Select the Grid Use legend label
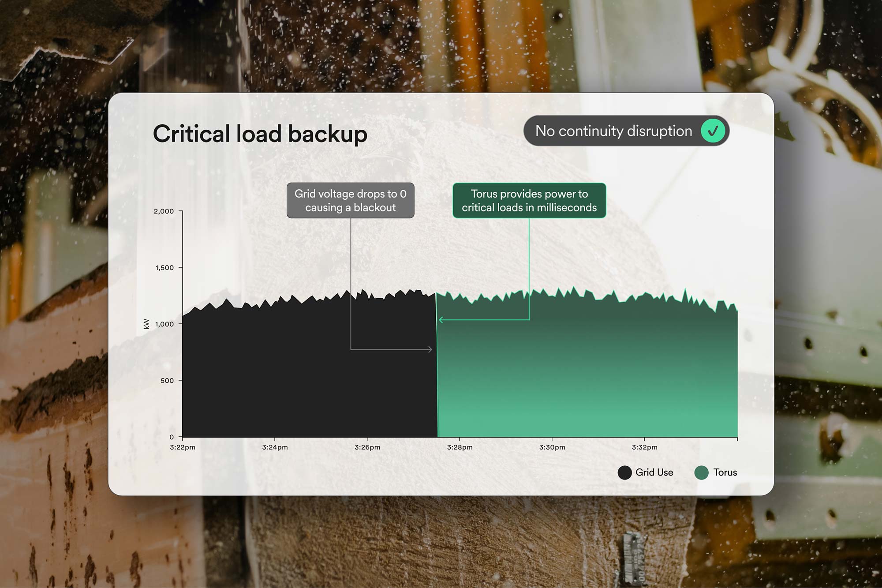The image size is (882, 588). [x=654, y=472]
